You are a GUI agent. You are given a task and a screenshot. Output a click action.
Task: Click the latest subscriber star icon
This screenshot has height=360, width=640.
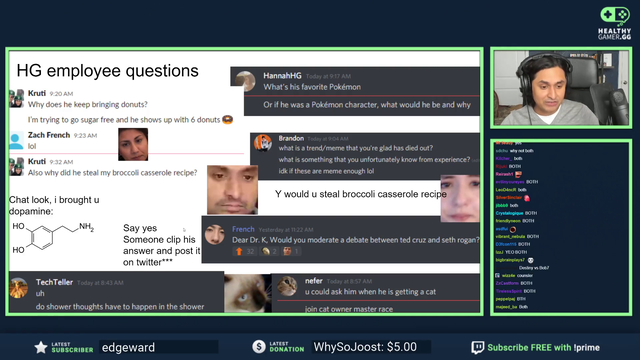click(x=41, y=347)
